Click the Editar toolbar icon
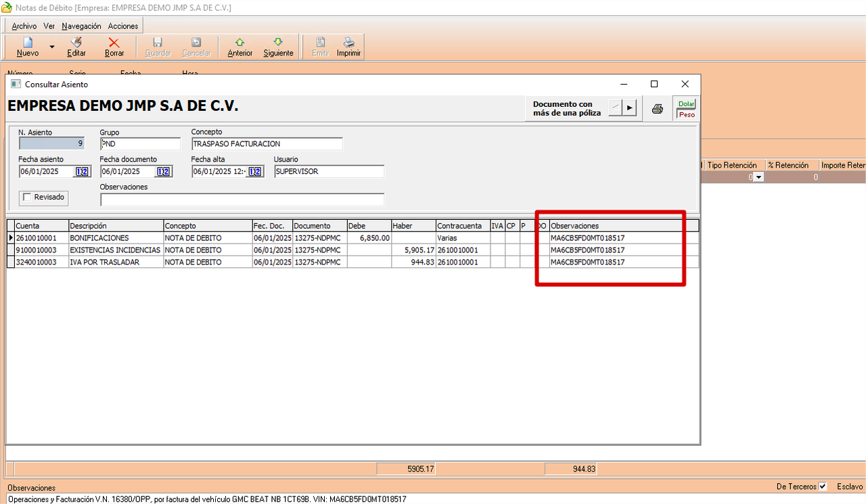The image size is (866, 504). click(x=76, y=42)
